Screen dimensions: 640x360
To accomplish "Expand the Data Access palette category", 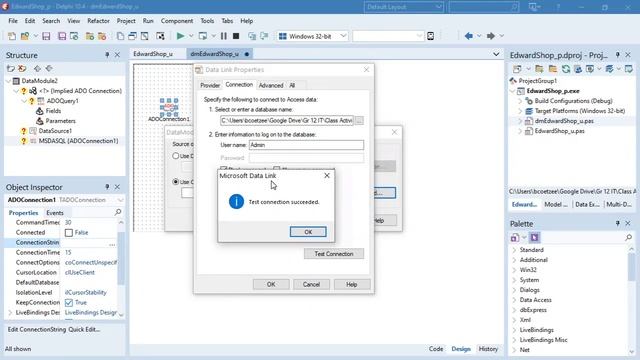I will (x=514, y=300).
